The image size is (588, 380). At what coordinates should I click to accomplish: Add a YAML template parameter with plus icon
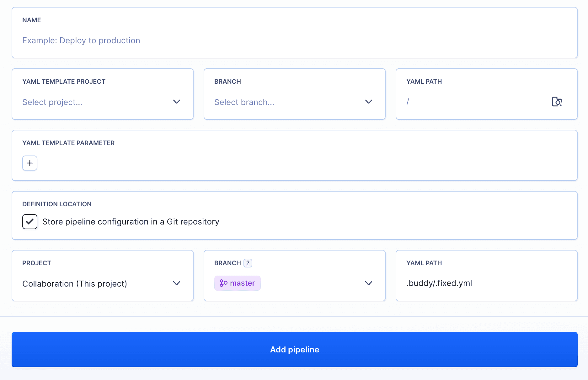30,163
